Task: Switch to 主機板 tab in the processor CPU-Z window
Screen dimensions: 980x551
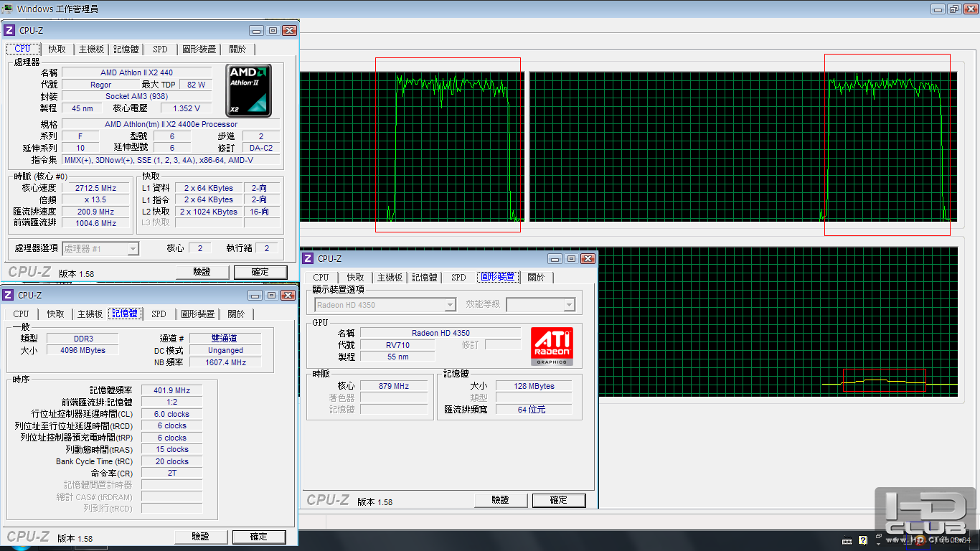Action: pos(91,49)
